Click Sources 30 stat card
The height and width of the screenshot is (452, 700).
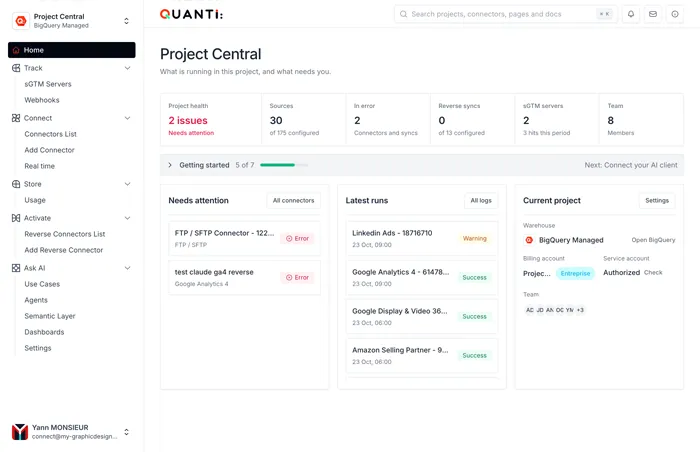coord(304,120)
